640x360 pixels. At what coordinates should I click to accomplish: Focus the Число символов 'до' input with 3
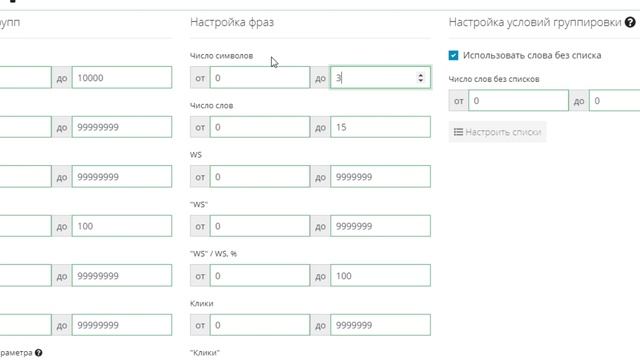(380, 78)
